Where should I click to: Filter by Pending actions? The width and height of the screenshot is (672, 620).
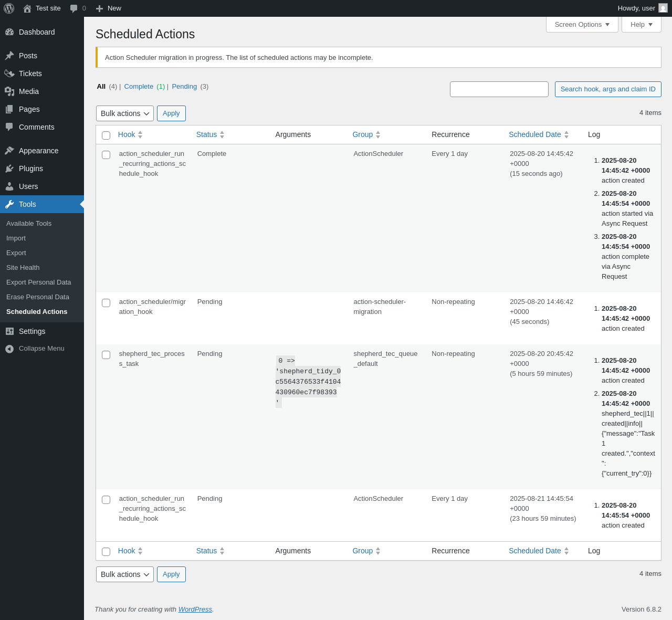184,87
